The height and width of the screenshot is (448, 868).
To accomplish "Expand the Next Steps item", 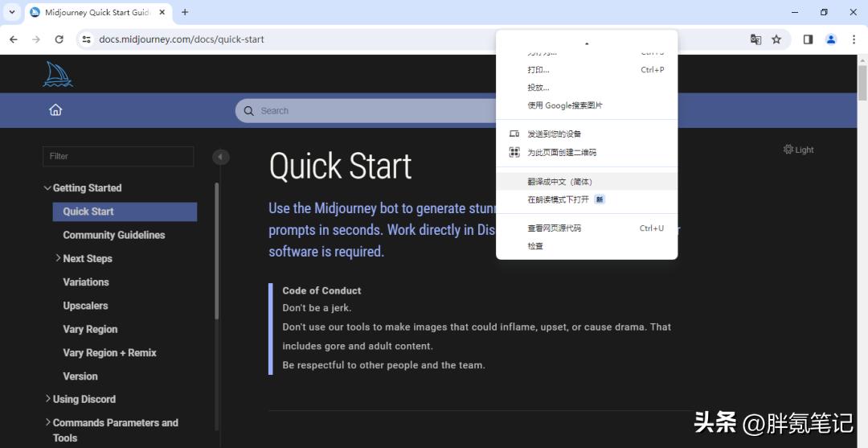I will (x=58, y=258).
